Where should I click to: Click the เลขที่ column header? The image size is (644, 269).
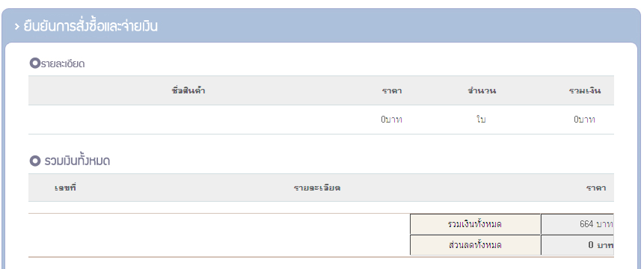(66, 188)
